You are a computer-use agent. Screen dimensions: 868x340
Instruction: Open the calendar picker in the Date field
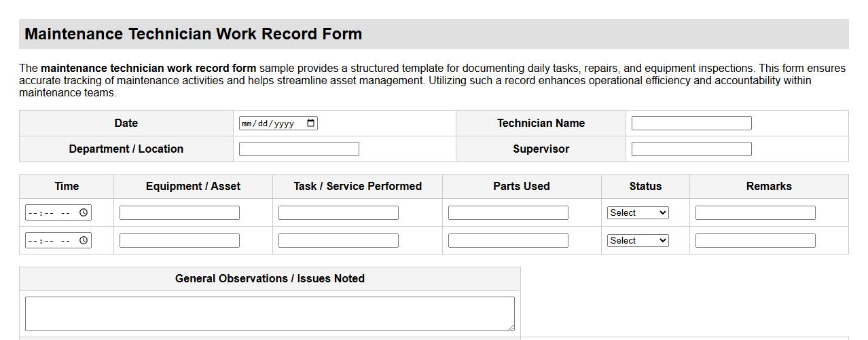[x=311, y=123]
